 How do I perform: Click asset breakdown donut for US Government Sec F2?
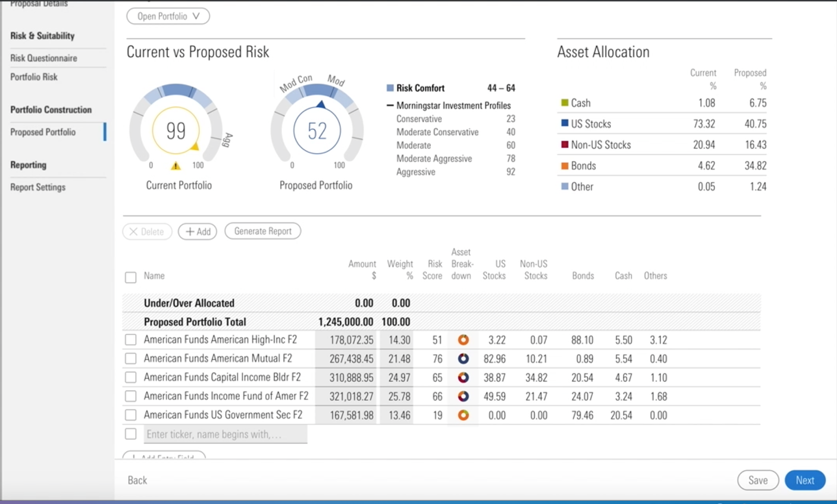[463, 415]
